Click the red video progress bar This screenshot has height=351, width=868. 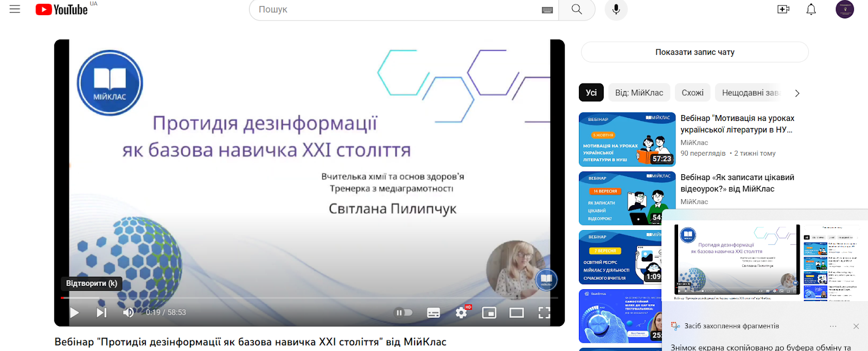pos(309,298)
